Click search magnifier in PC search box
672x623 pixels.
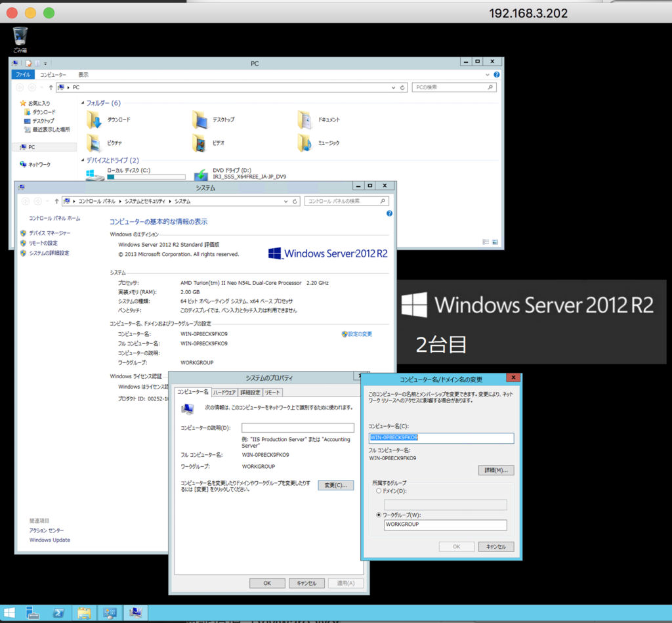click(x=490, y=87)
